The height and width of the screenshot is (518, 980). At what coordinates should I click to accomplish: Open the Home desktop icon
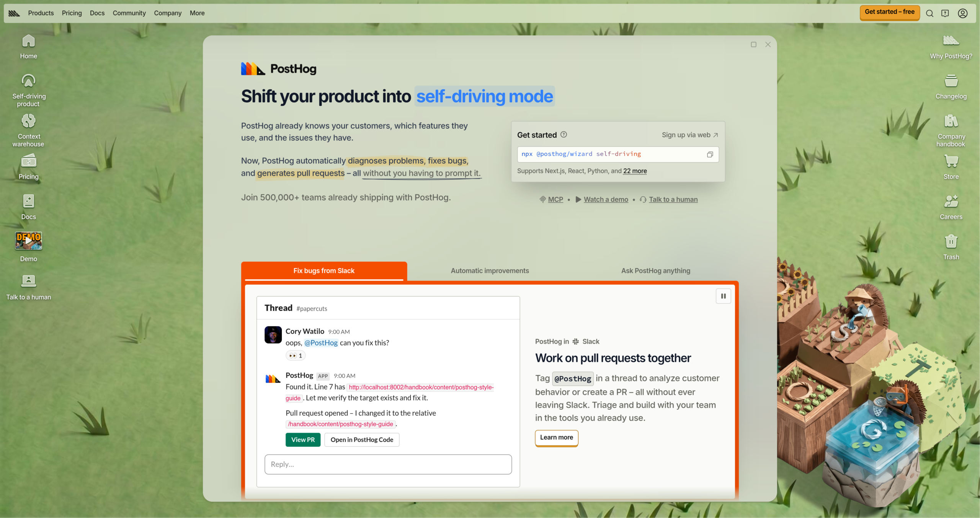28,47
